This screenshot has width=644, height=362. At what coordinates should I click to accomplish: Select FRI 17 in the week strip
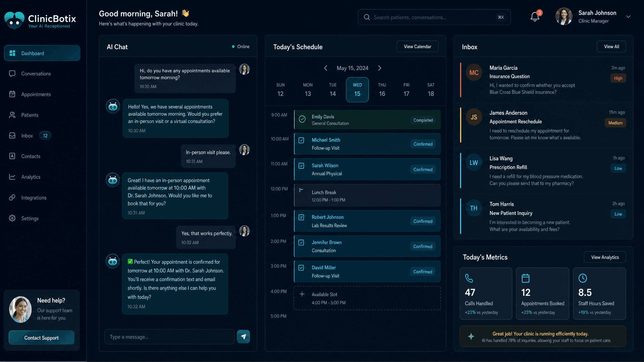pyautogui.click(x=406, y=90)
